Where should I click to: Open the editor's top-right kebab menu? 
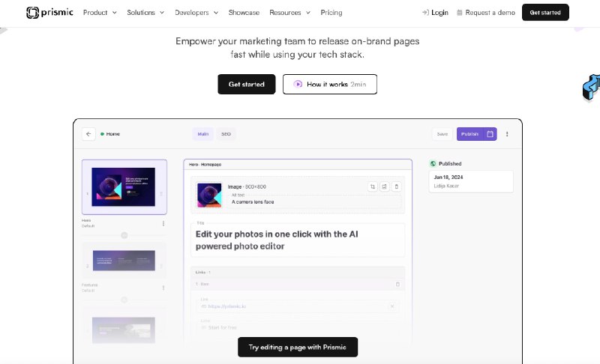[507, 133]
